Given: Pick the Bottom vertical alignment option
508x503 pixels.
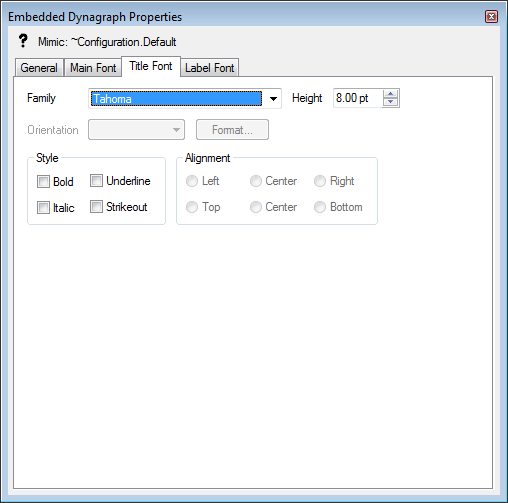Looking at the screenshot, I should click(x=320, y=207).
